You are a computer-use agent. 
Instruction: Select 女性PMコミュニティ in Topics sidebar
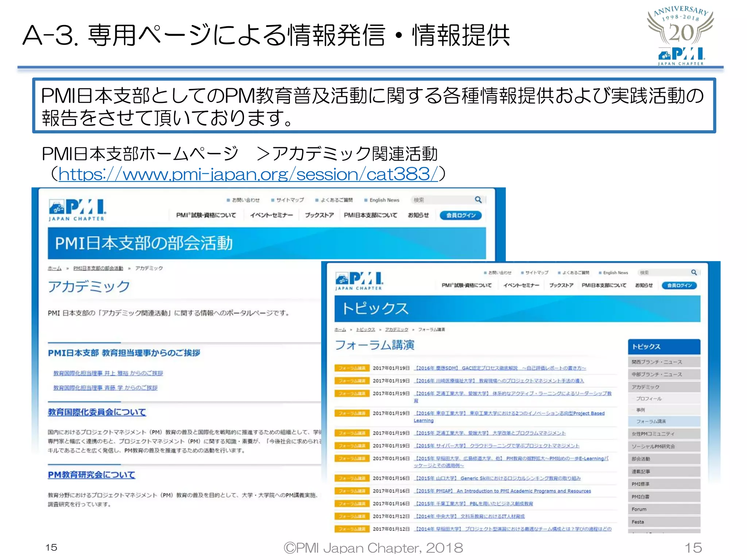click(x=664, y=434)
